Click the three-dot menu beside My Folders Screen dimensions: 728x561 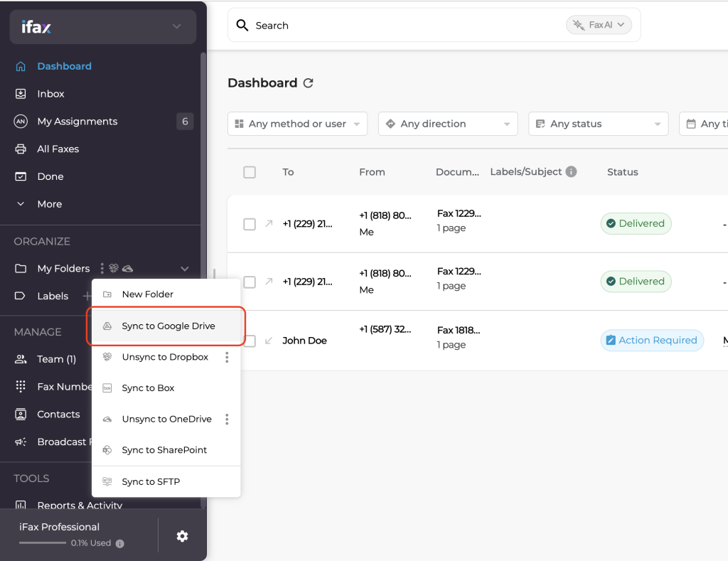[x=102, y=269]
